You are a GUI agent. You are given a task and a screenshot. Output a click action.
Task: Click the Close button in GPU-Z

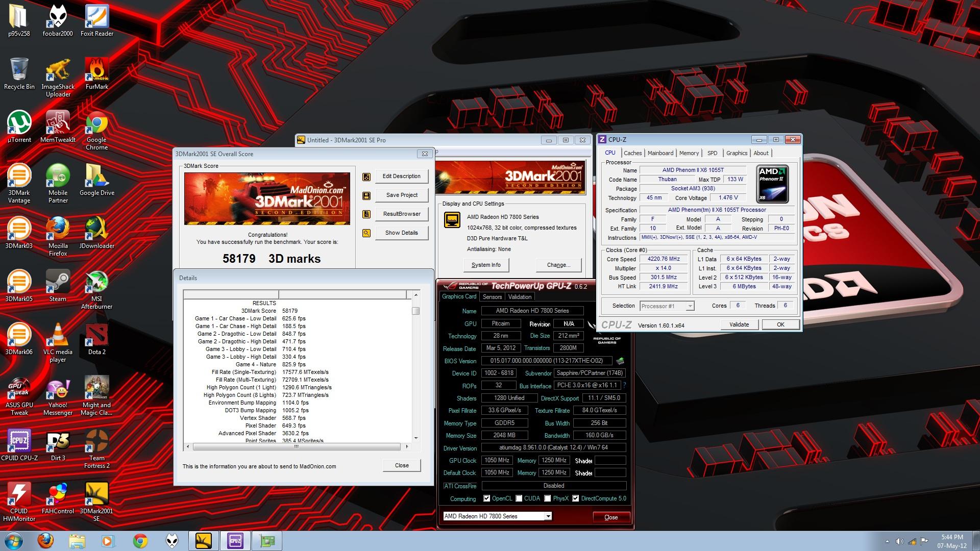[x=611, y=517]
